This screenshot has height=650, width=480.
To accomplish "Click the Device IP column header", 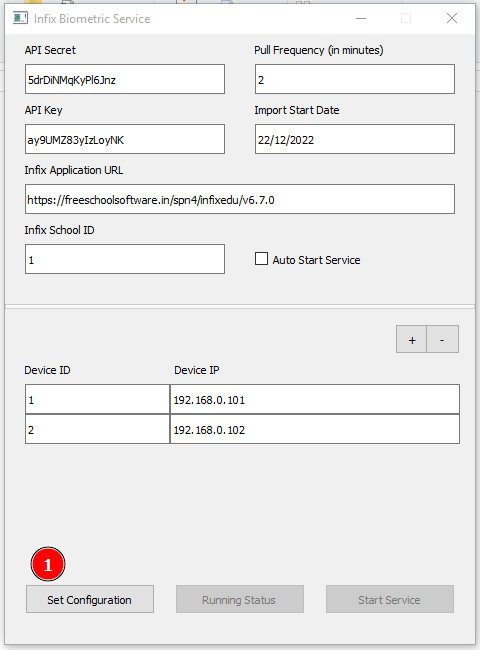I will [x=196, y=370].
